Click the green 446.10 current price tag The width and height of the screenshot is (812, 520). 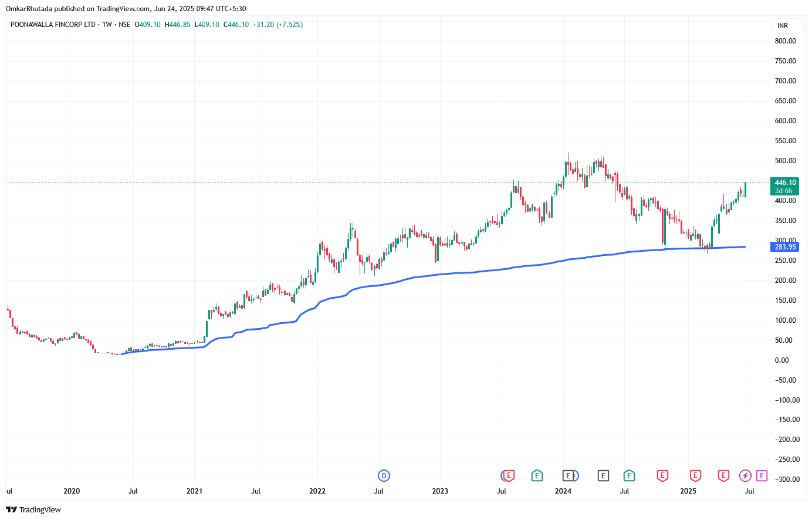[785, 183]
